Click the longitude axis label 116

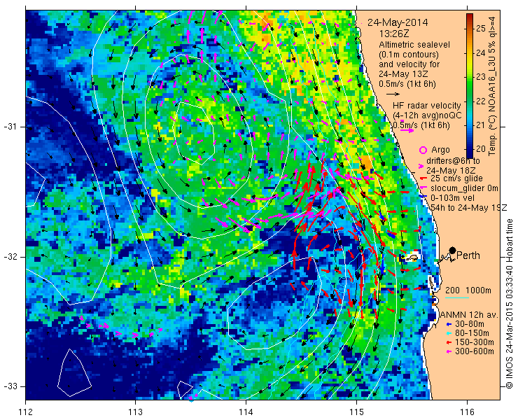[467, 412]
